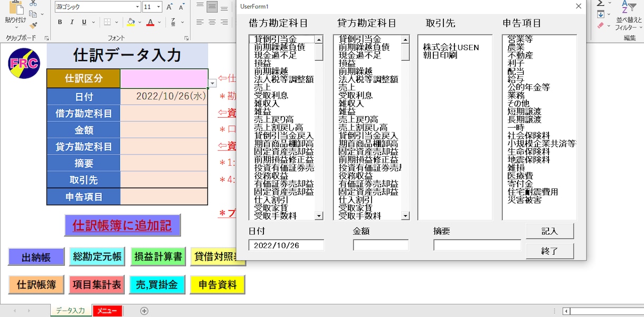Apply yellow fill color bucket
The height and width of the screenshot is (317, 644).
[x=131, y=22]
